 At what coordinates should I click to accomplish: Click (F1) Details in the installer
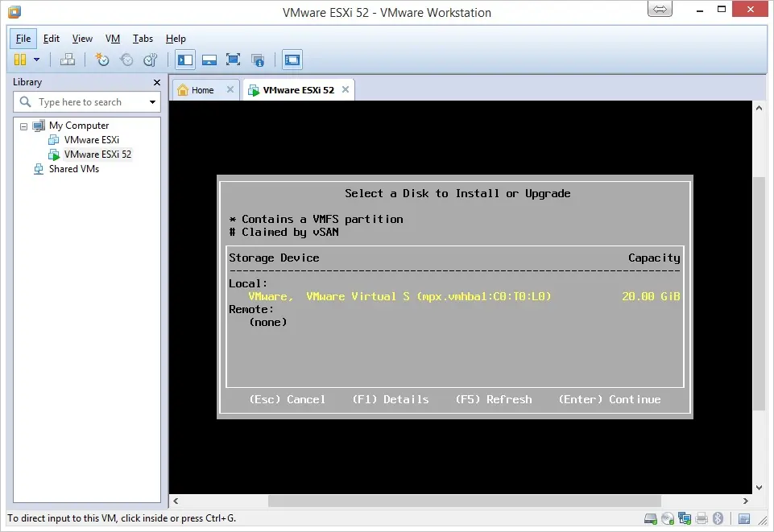(x=390, y=399)
